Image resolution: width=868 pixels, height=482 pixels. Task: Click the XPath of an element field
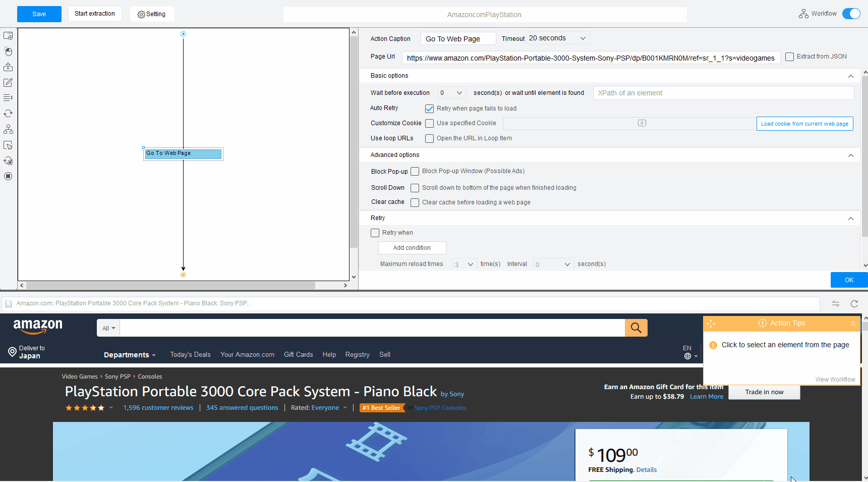click(x=724, y=93)
